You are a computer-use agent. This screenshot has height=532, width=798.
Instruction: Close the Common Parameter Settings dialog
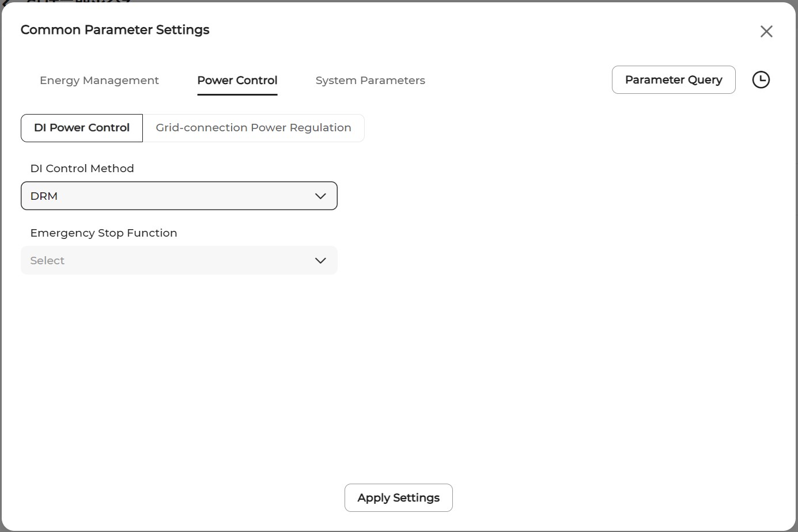(x=766, y=31)
